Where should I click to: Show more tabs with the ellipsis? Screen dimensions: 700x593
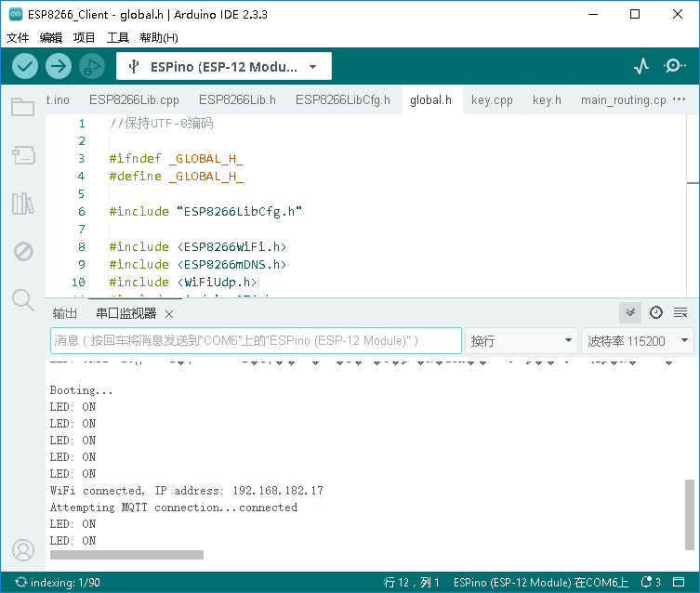(x=679, y=99)
